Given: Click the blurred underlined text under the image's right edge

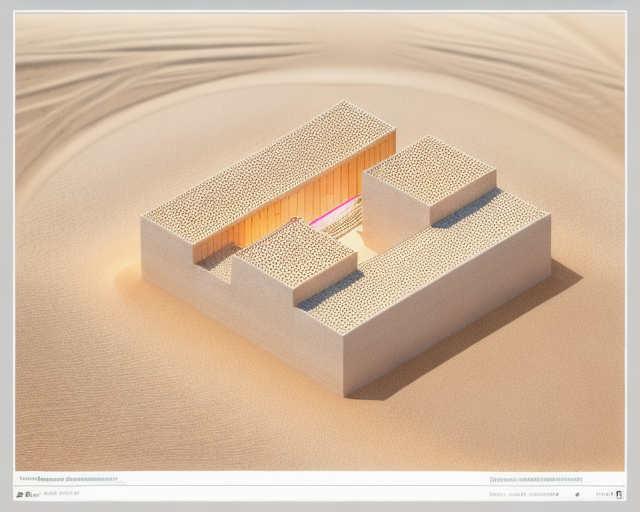Looking at the screenshot, I should (x=536, y=479).
